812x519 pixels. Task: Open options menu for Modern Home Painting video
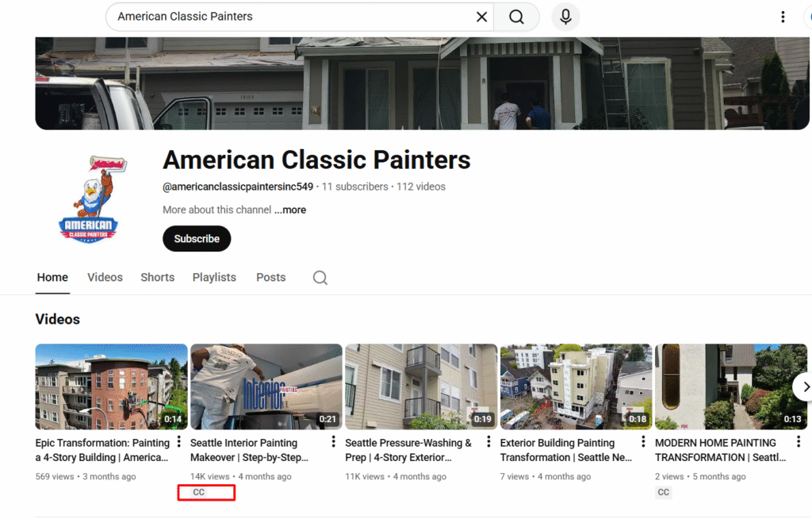click(x=799, y=442)
